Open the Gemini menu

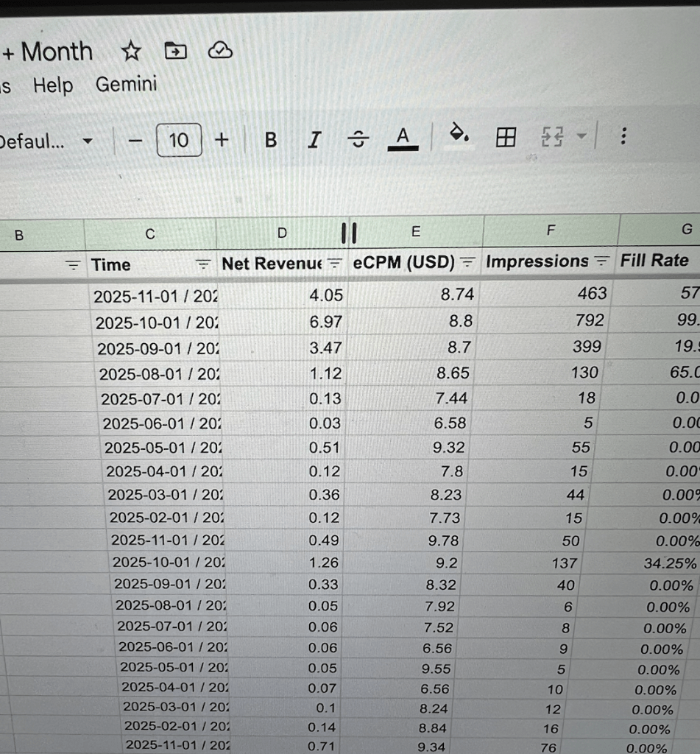pyautogui.click(x=127, y=84)
